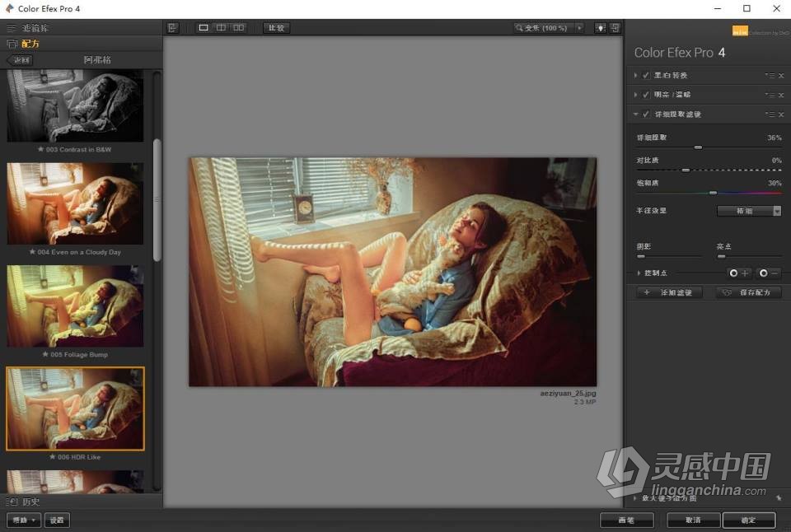Click the 30% 饱和度 value
The width and height of the screenshot is (791, 532).
775,183
